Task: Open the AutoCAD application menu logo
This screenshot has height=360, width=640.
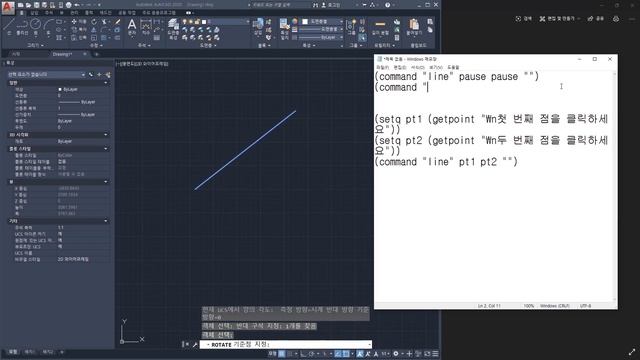Action: pyautogui.click(x=7, y=7)
